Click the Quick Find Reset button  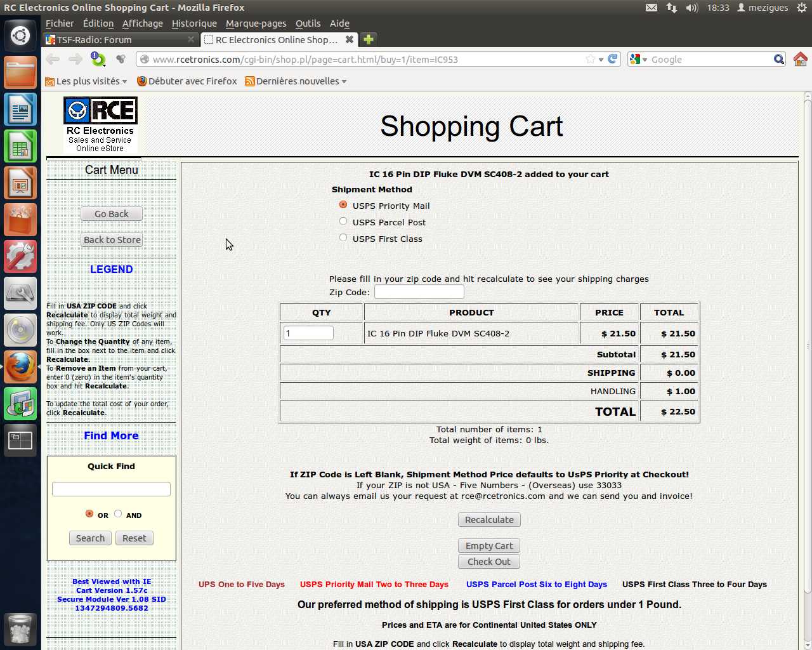tap(134, 538)
